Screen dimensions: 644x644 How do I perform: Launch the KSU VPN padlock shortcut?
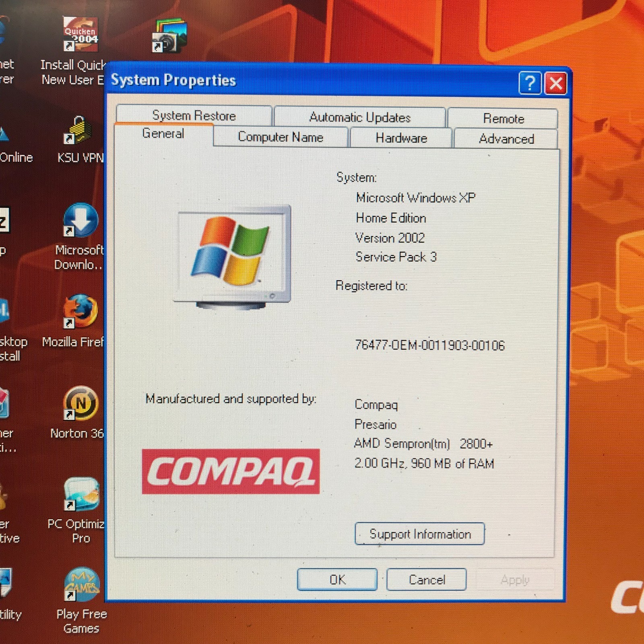78,130
